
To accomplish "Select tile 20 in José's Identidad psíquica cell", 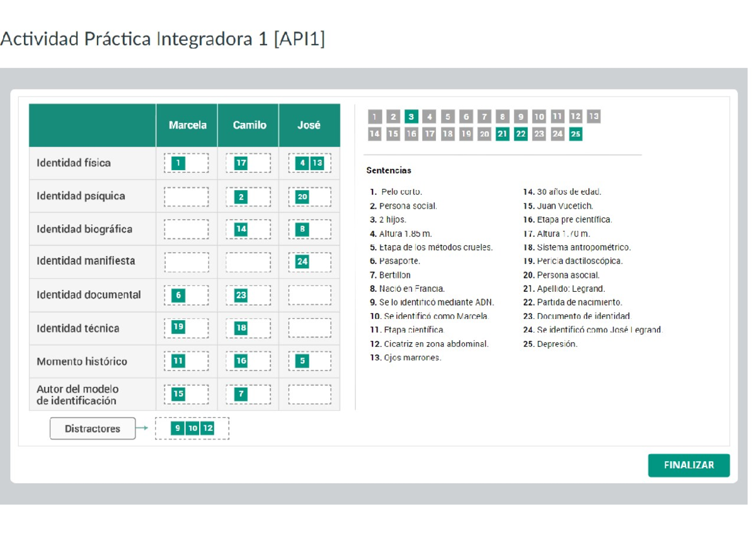I will (302, 197).
